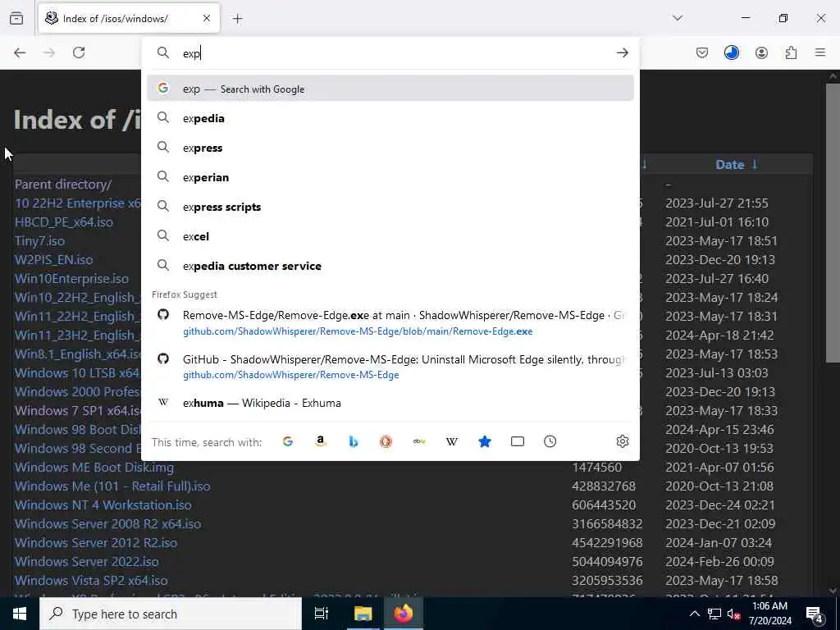The width and height of the screenshot is (840, 630).
Task: Search open tabs using the tab icon
Action: (x=517, y=441)
